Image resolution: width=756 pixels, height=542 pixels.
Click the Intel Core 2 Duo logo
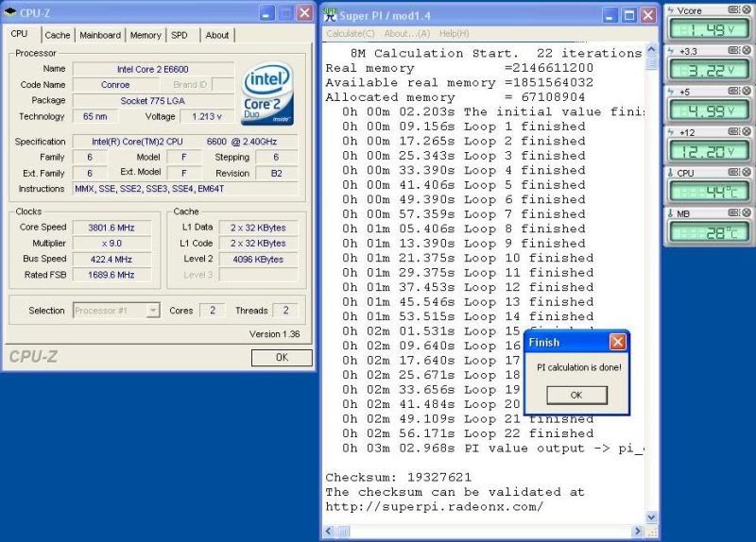267,93
